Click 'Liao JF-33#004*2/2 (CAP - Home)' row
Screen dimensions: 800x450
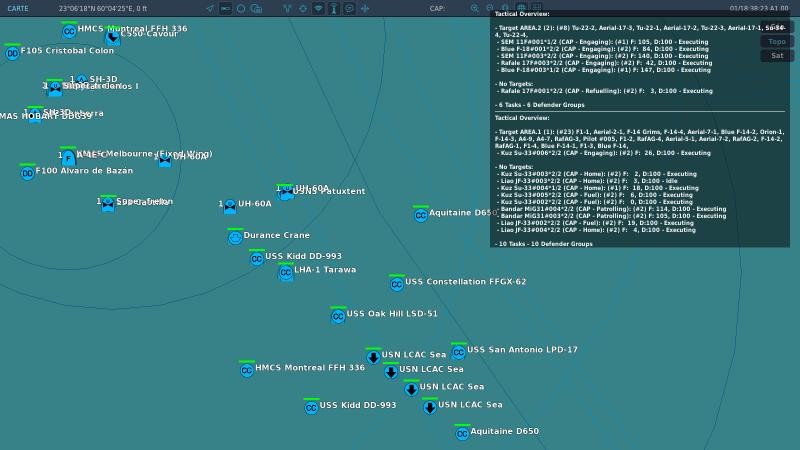coord(598,230)
